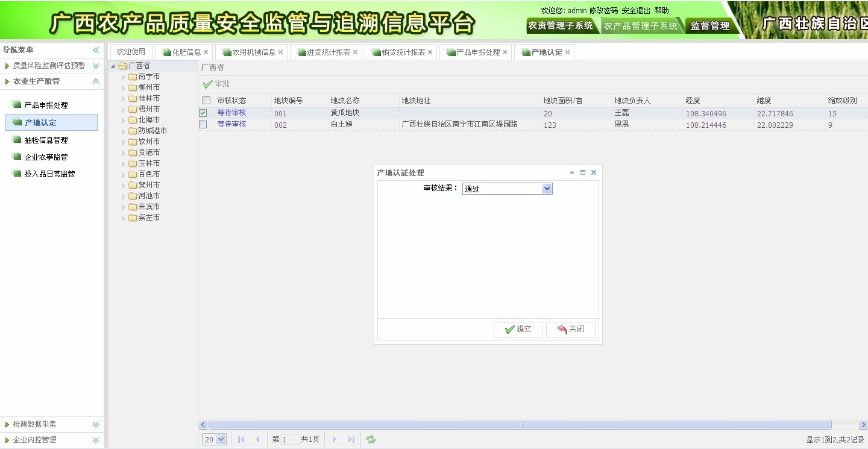Open the 监督管理 top menu
The image size is (868, 449).
click(x=709, y=26)
